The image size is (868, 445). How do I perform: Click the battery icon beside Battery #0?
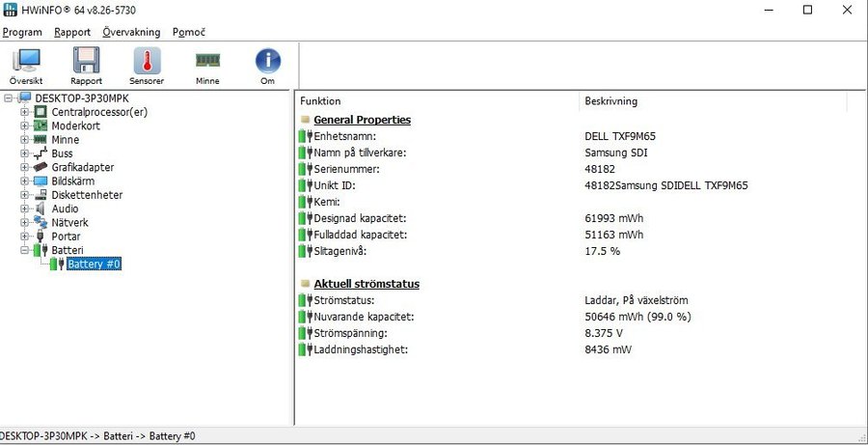point(57,264)
